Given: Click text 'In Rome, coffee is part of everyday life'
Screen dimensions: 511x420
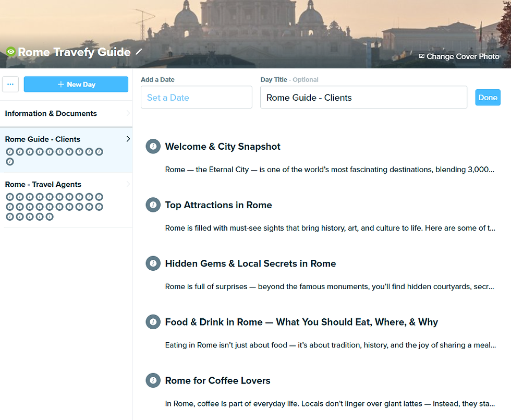Looking at the screenshot, I should pyautogui.click(x=330, y=404).
